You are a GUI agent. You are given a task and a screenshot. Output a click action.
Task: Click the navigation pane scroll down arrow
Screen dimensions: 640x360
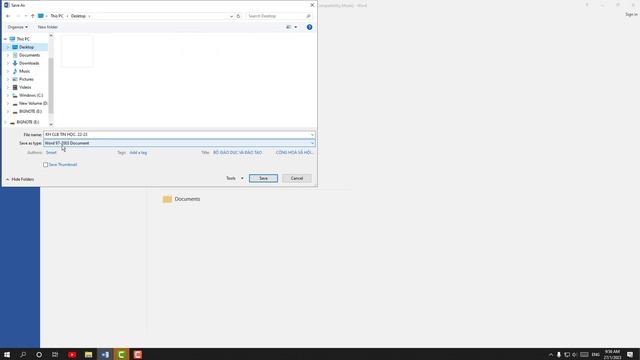pyautogui.click(x=51, y=124)
